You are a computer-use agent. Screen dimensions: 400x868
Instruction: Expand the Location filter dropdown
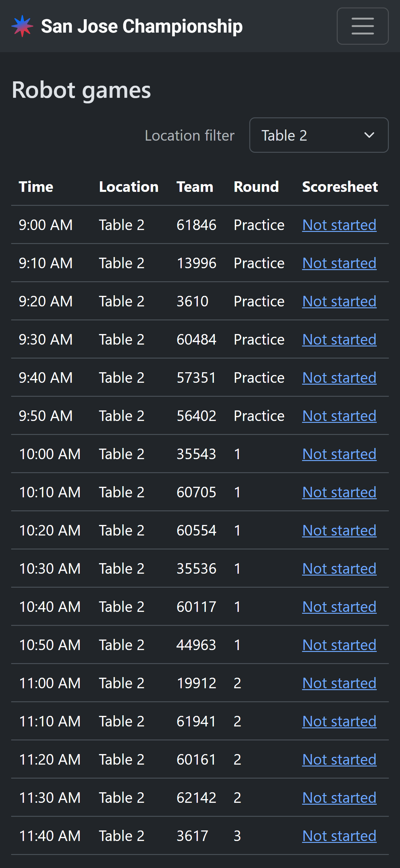click(x=318, y=135)
